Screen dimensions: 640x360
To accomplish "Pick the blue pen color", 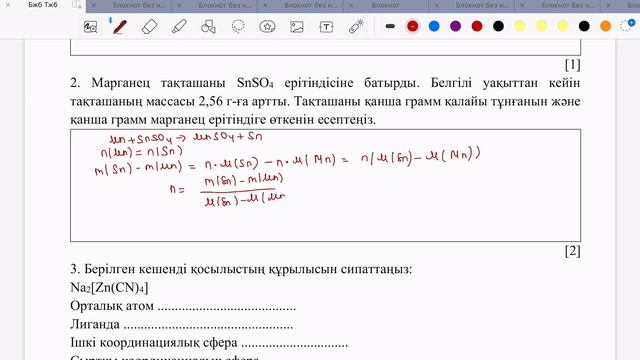I will (x=434, y=26).
